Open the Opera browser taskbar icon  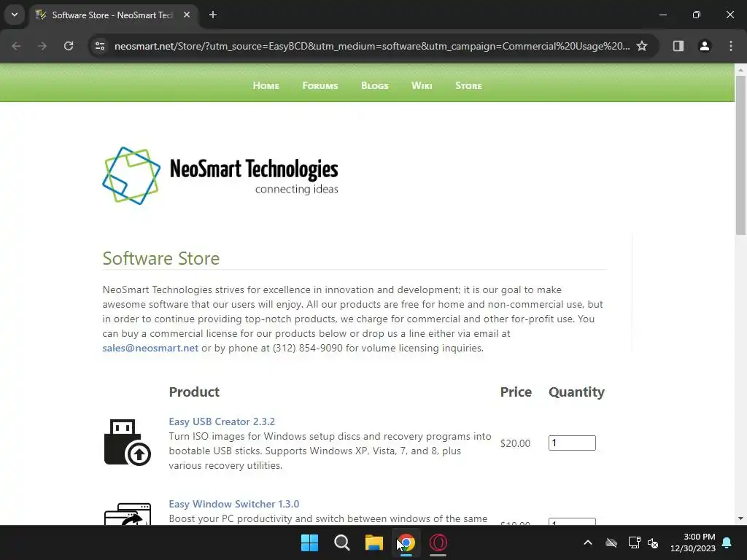point(438,542)
